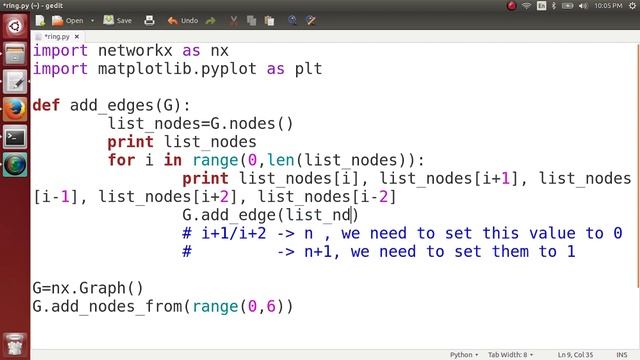The image size is (640, 360).
Task: Expand the Open recent files arrow
Action: (93, 20)
